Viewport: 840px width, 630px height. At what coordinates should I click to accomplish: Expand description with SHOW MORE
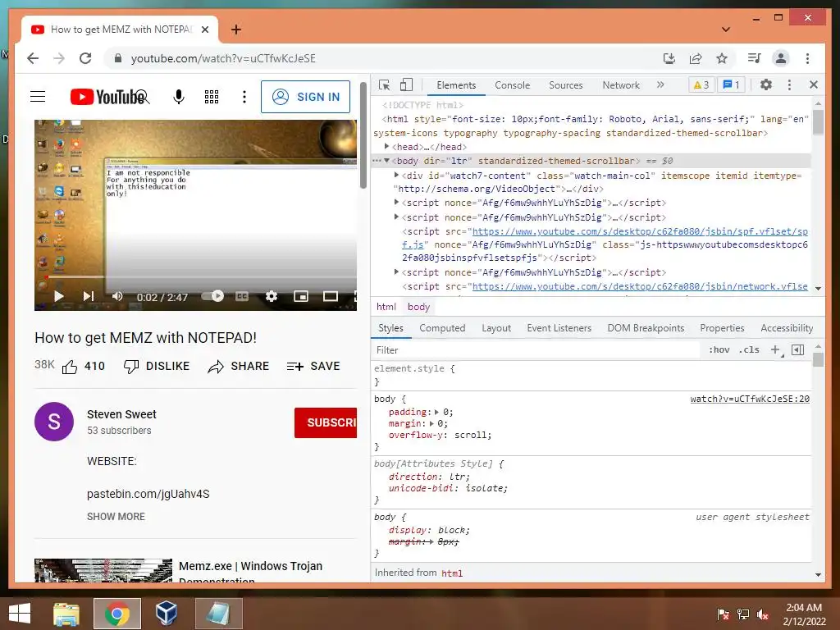pos(116,517)
